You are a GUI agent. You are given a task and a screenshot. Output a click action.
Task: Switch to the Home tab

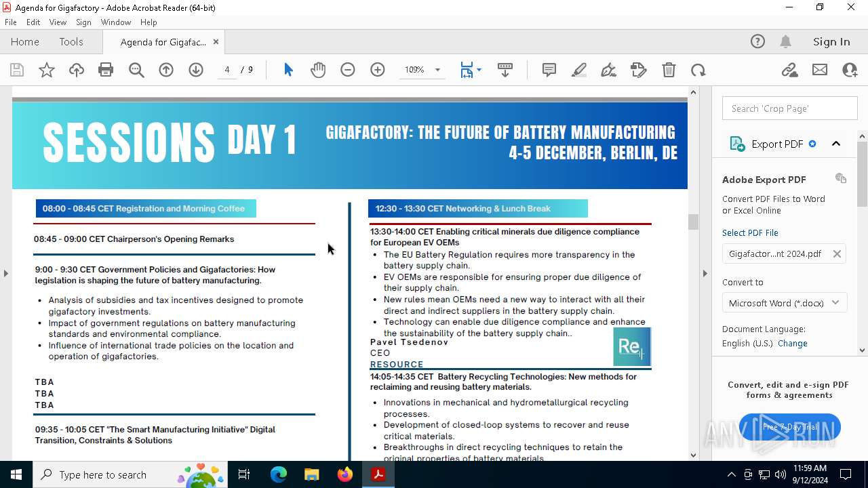[x=25, y=41]
